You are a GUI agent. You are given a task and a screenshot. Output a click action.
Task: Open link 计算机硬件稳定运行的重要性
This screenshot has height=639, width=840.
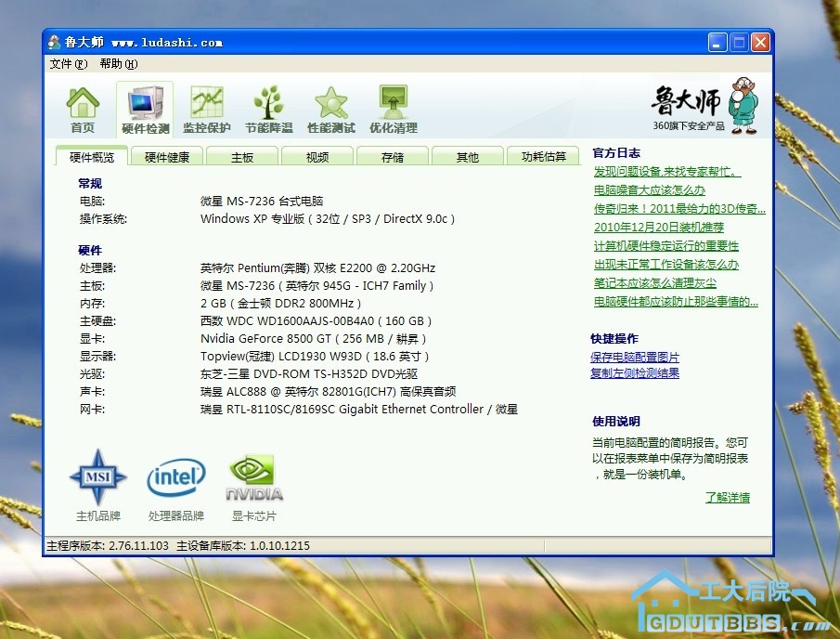coord(666,245)
